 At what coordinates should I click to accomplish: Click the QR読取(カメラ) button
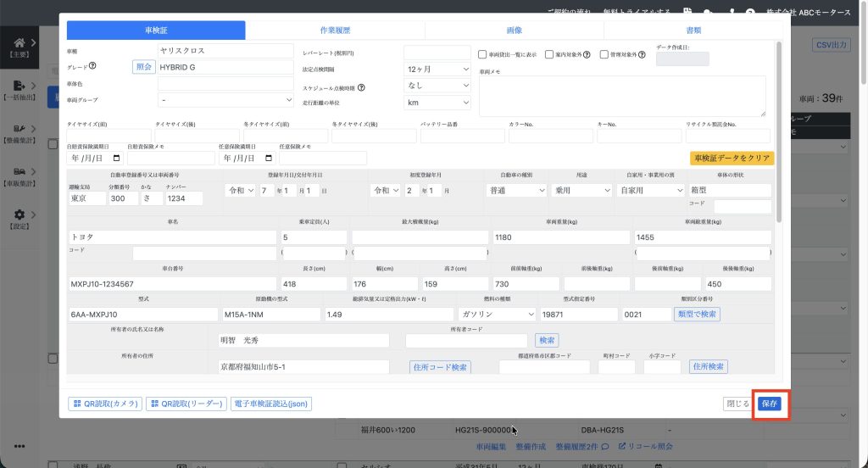tap(105, 404)
